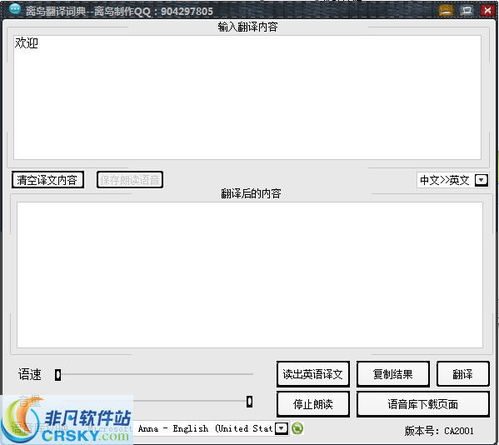
Task: Click the yellow minimize icon in title bar
Action: (x=446, y=10)
